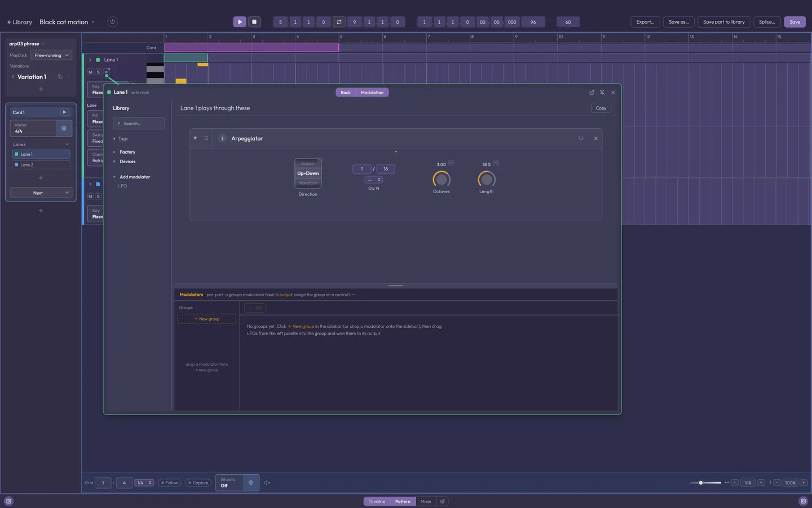Stop playback with the stop button
812x508 pixels.
[254, 22]
